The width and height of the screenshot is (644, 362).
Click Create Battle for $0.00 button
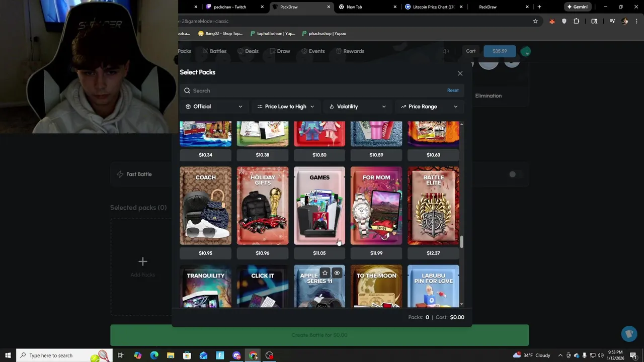(319, 335)
